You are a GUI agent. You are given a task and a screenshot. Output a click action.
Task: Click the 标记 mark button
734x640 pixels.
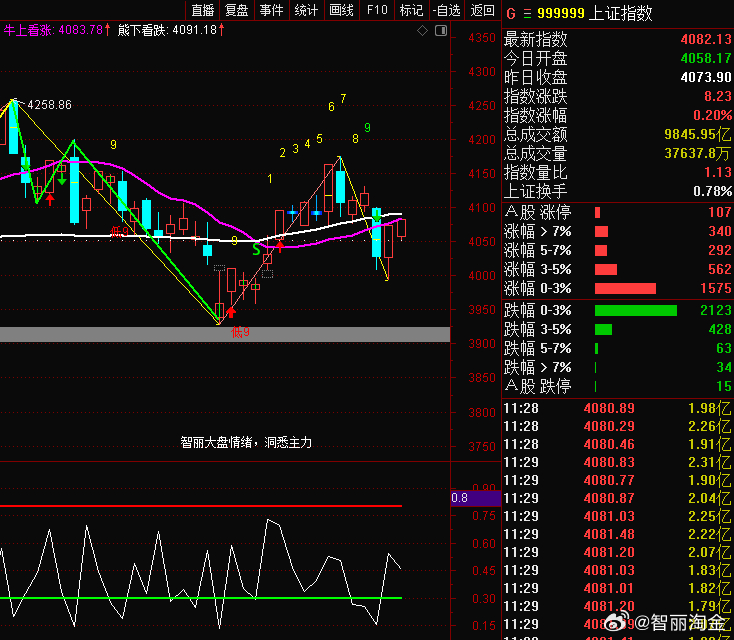point(411,10)
